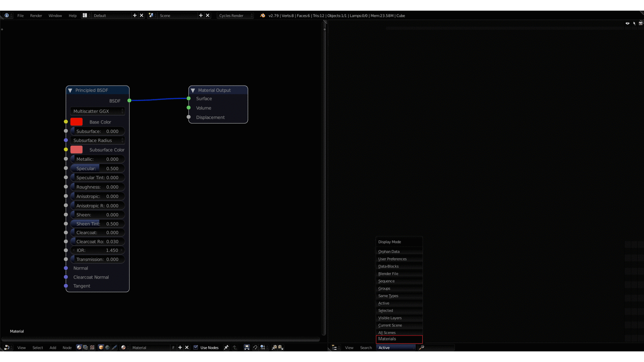This screenshot has width=644, height=362.
Task: Paste nodes from clipboard icon
Action: (281, 348)
